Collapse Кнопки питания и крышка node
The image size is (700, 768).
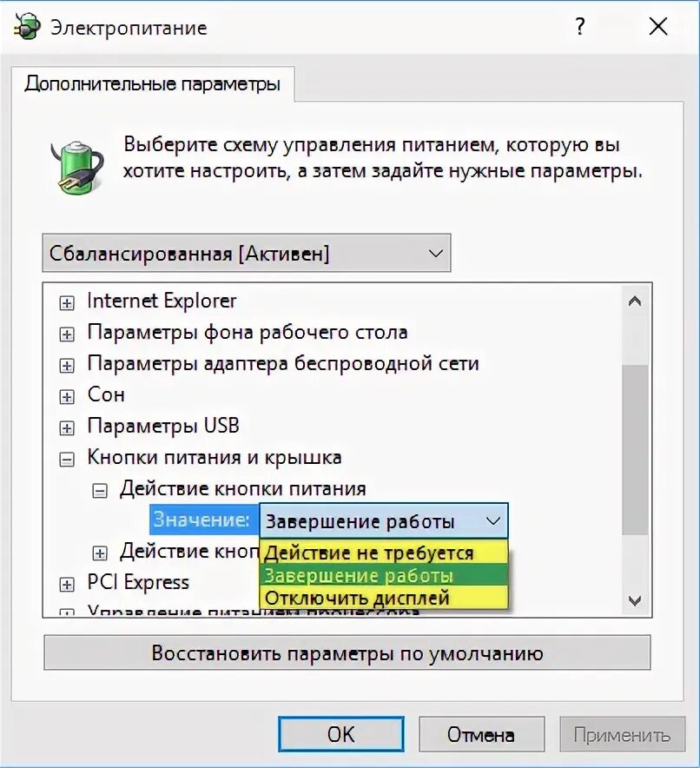[67, 460]
